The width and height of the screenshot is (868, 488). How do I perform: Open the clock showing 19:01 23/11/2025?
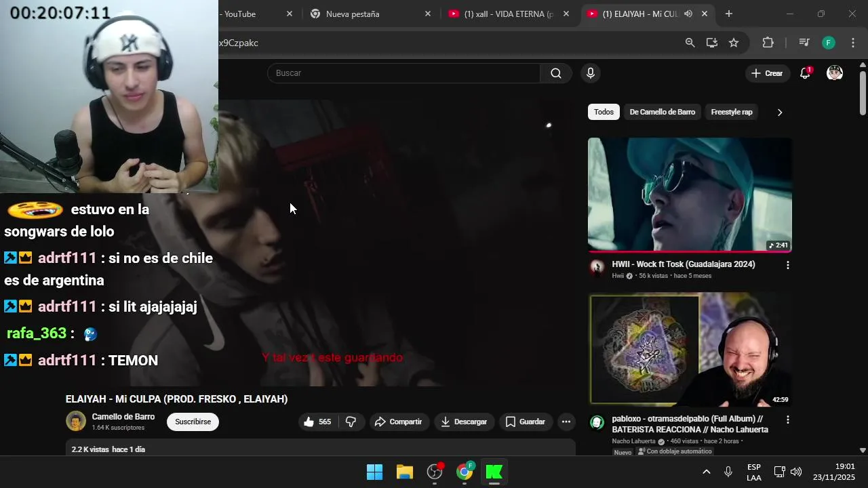tap(834, 472)
